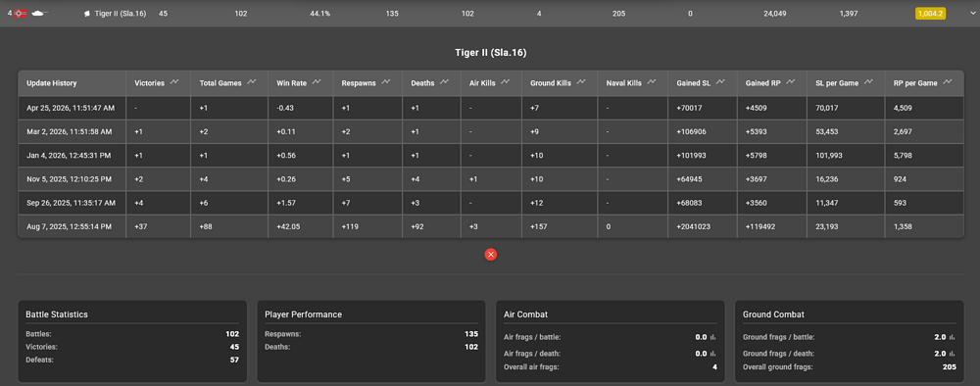Click the Air Combat card heading
This screenshot has width=980, height=386.
point(525,314)
